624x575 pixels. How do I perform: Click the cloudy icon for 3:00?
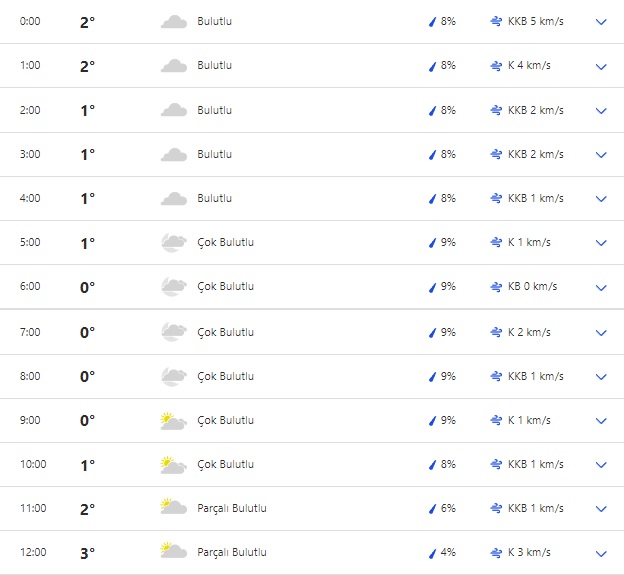coord(174,154)
